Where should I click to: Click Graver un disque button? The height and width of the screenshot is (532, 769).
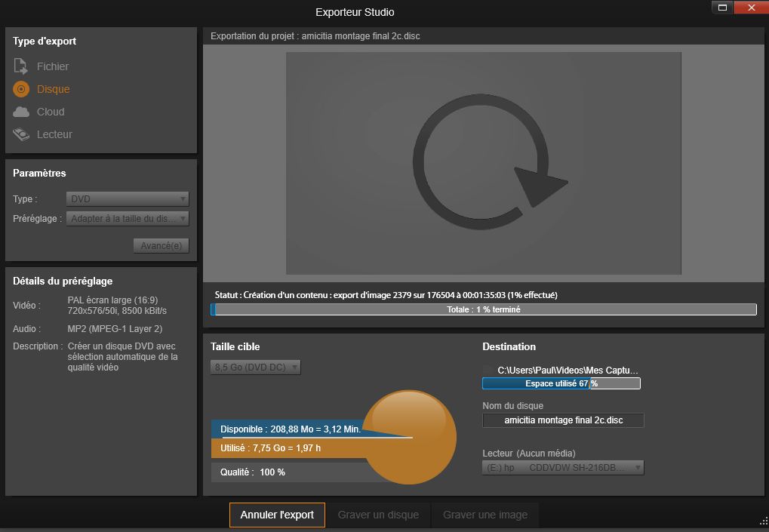(x=378, y=515)
